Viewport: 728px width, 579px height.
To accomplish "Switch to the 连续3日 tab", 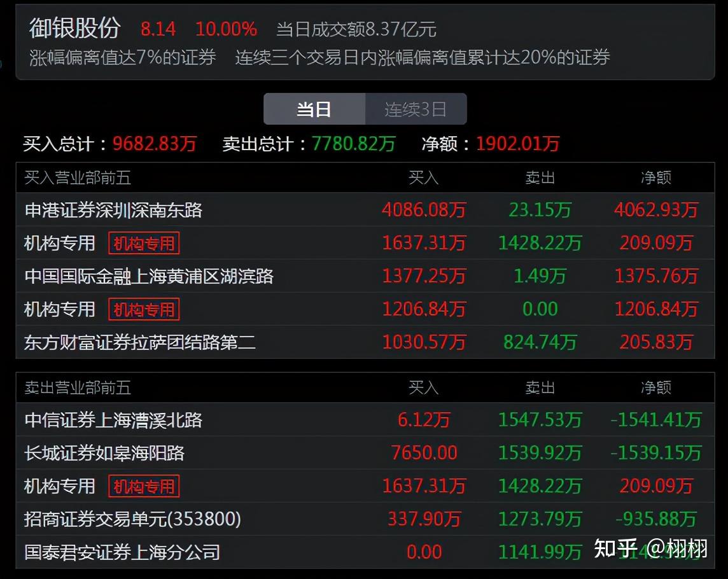I will pos(416,108).
